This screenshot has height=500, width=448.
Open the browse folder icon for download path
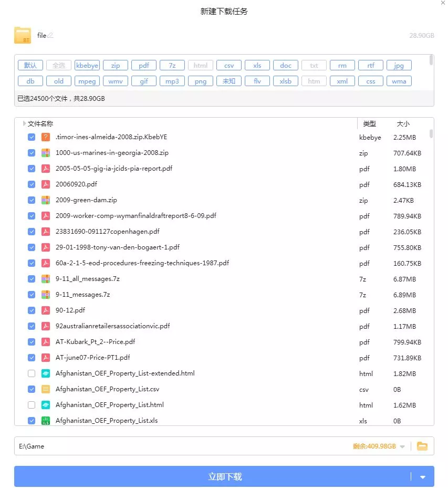[422, 446]
